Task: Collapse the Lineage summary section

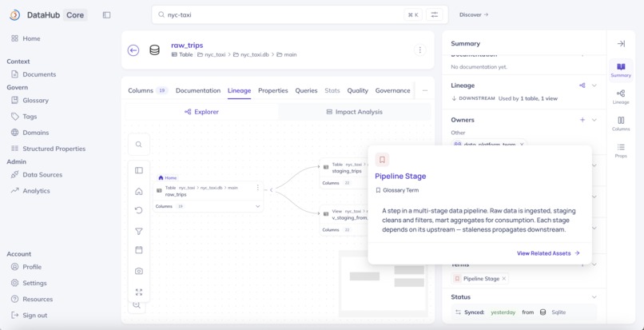Action: pyautogui.click(x=594, y=85)
